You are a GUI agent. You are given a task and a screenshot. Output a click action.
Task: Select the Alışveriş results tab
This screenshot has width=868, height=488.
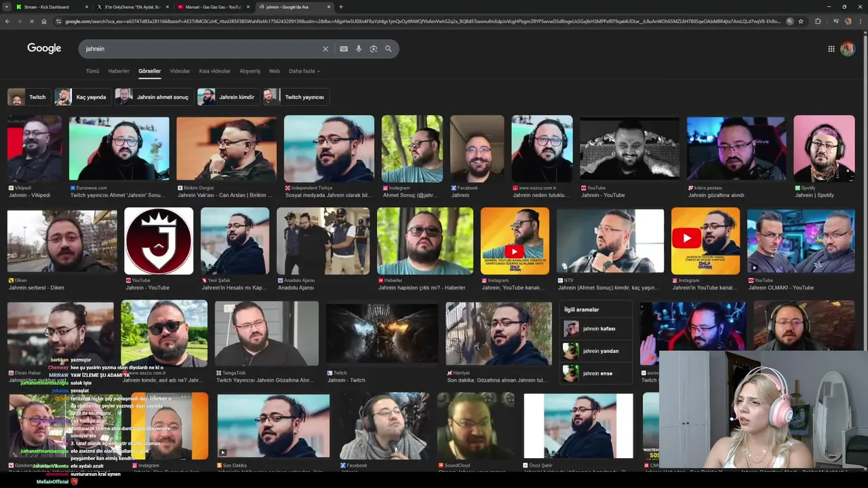250,71
